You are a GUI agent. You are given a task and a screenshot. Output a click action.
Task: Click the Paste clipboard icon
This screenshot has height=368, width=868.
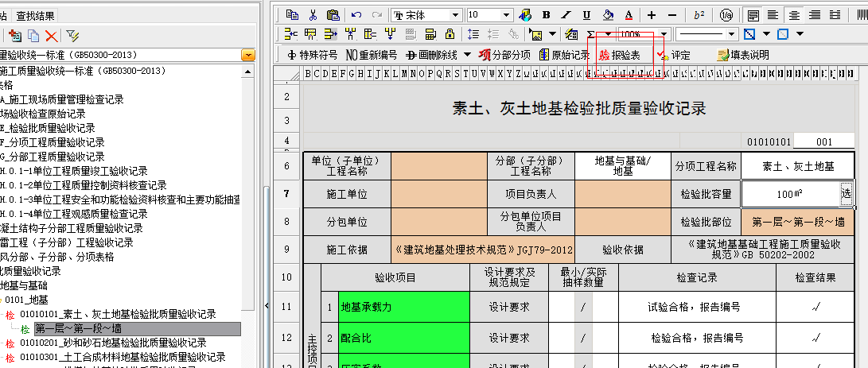(333, 14)
